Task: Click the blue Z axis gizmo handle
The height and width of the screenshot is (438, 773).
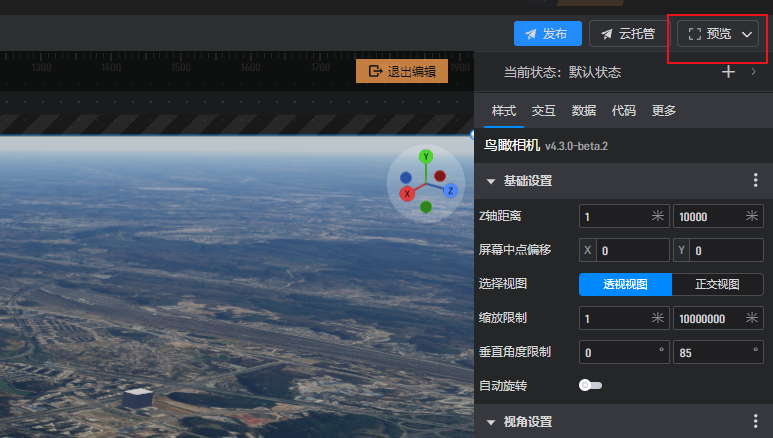Action: pyautogui.click(x=451, y=190)
